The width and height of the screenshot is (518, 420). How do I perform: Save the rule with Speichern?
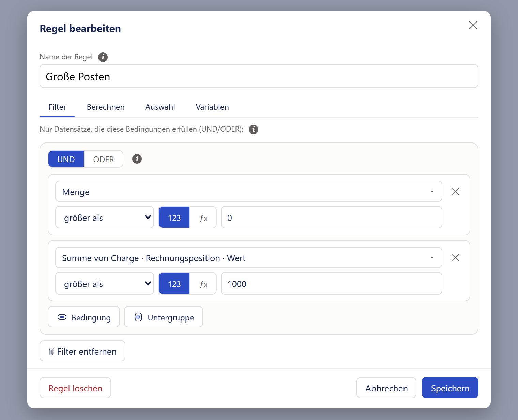[x=450, y=388]
